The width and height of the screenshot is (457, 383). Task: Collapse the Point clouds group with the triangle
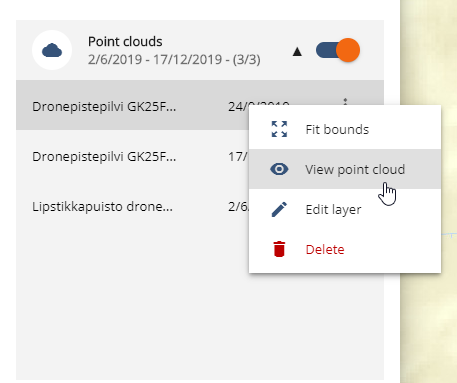[x=297, y=52]
